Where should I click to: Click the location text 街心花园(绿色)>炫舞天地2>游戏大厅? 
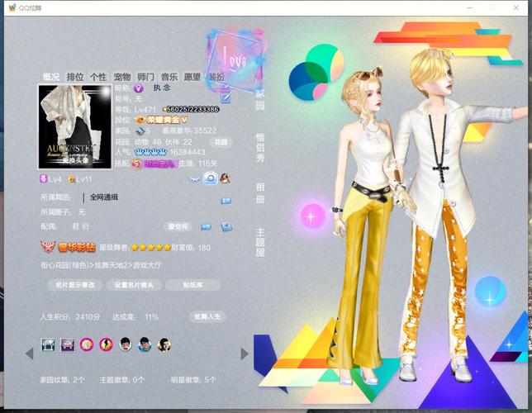click(x=101, y=265)
